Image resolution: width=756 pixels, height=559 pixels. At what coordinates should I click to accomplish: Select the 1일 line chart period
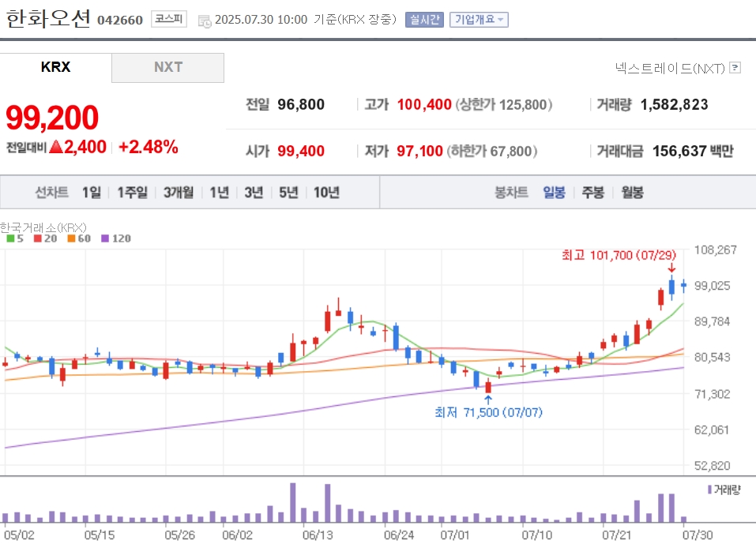pos(91,193)
